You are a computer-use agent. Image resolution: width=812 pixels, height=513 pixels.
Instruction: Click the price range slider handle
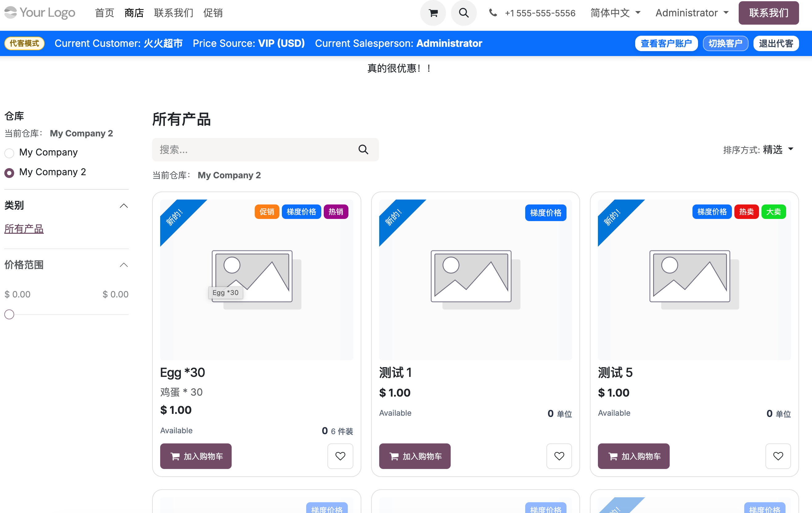point(9,314)
